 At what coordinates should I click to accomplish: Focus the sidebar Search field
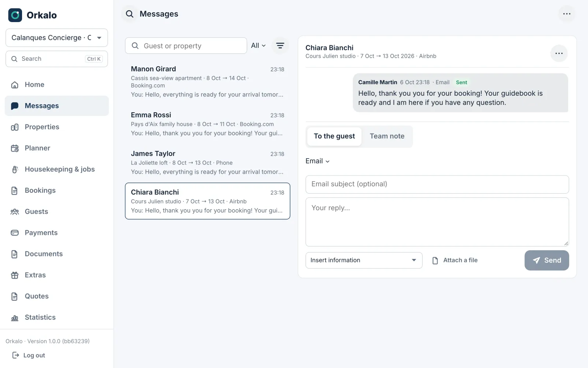click(57, 59)
